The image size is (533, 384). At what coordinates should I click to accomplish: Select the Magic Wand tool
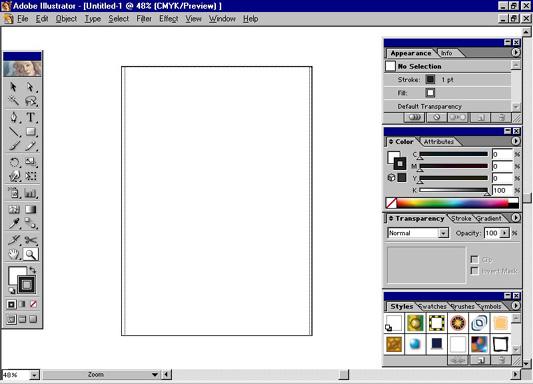pos(14,101)
